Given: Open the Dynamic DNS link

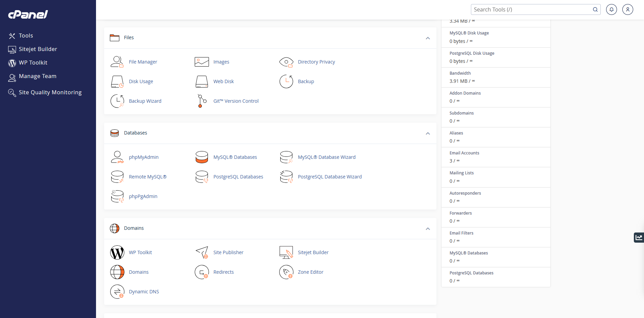Looking at the screenshot, I should 144,292.
